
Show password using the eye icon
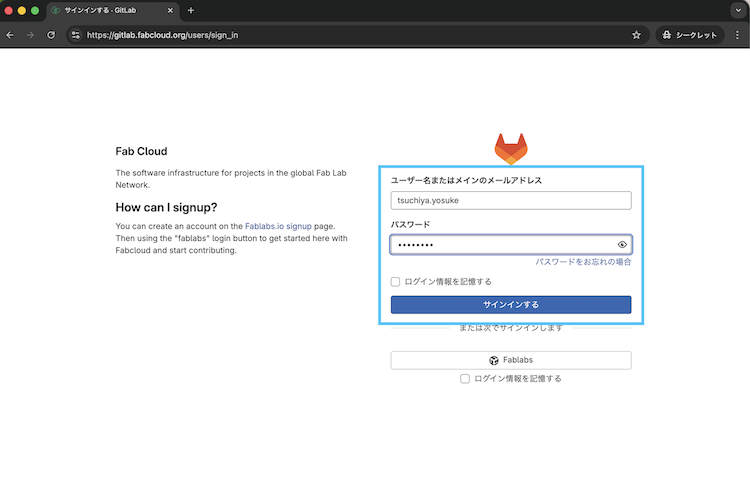tap(622, 245)
